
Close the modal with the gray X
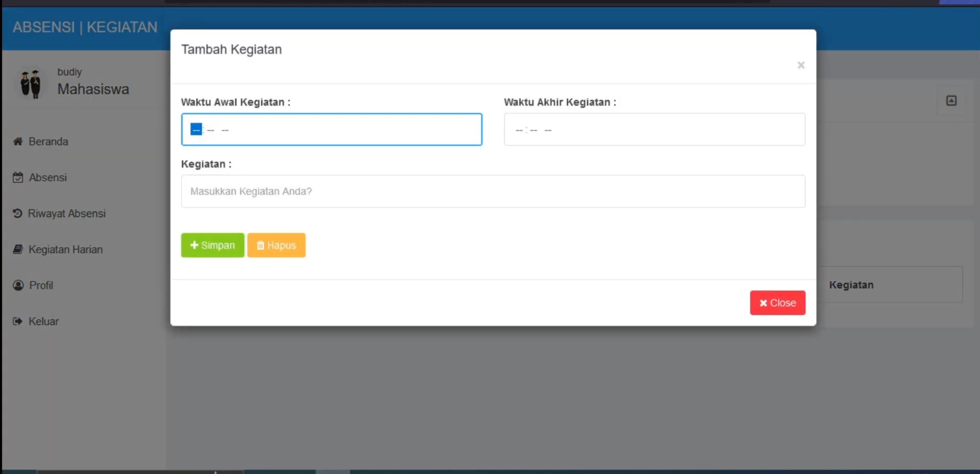[x=801, y=65]
